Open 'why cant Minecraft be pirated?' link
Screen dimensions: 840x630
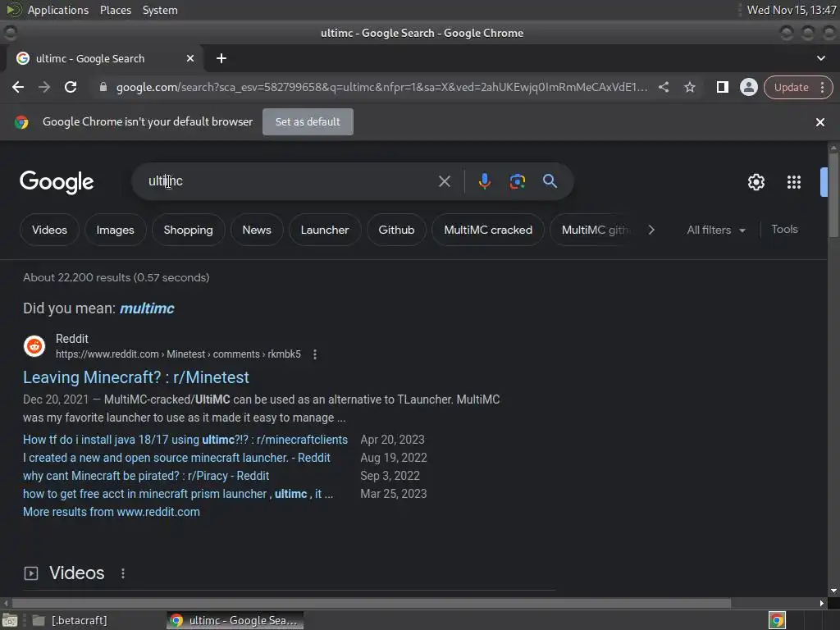click(x=146, y=476)
